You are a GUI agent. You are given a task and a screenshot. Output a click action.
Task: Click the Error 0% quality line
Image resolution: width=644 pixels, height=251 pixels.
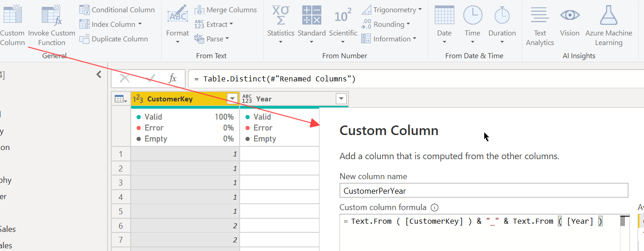coord(185,128)
